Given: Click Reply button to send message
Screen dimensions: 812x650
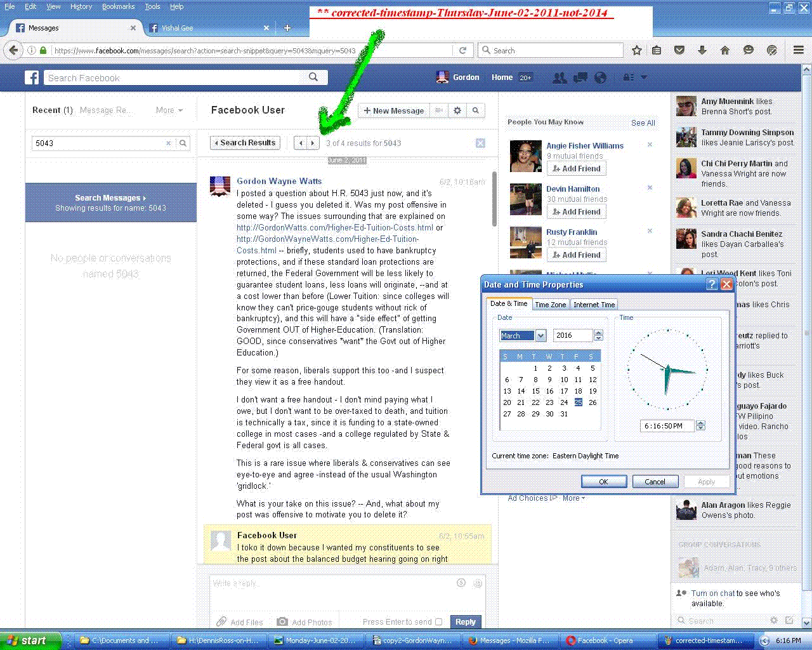Looking at the screenshot, I should [x=465, y=622].
